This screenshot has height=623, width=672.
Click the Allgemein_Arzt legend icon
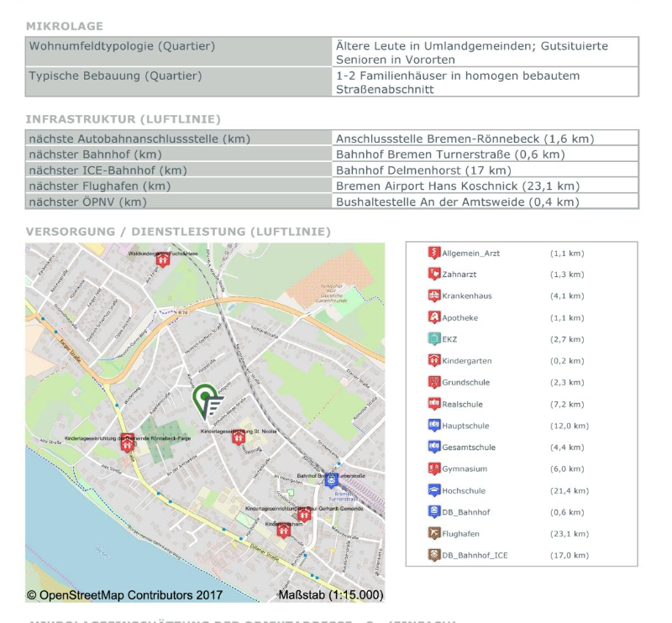[433, 253]
